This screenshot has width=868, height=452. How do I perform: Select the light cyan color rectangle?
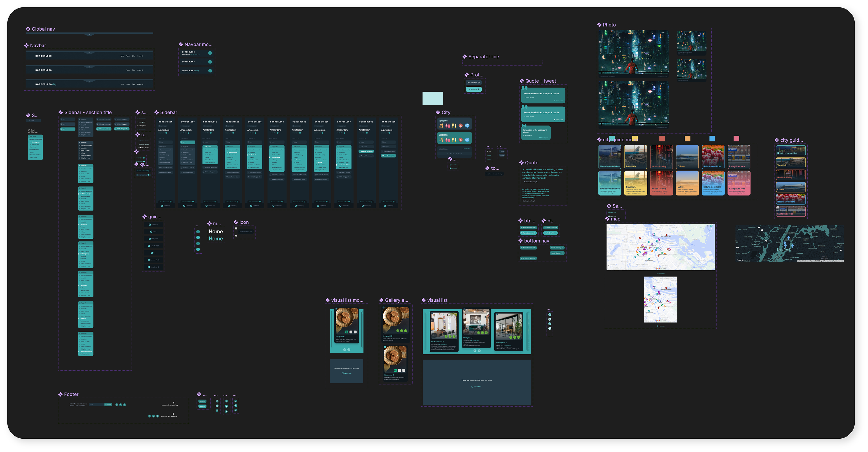tap(433, 98)
